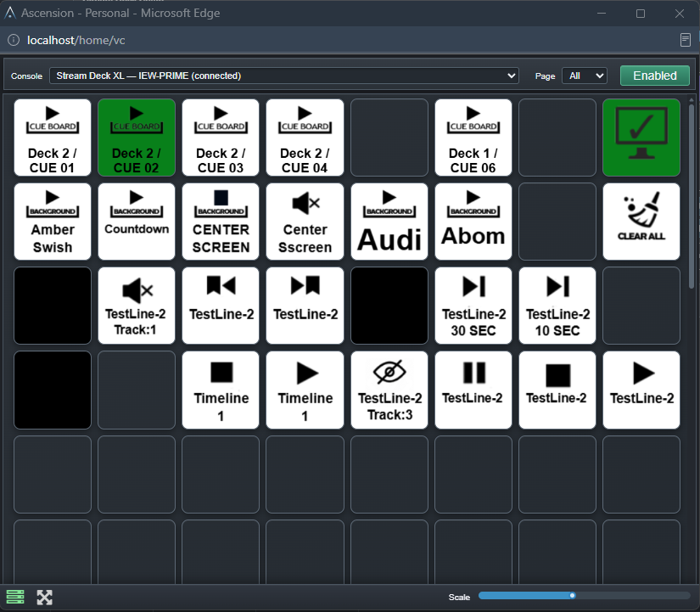Fire the Deck 2 / CUE 03 cue board key
700x612 pixels.
[221, 138]
